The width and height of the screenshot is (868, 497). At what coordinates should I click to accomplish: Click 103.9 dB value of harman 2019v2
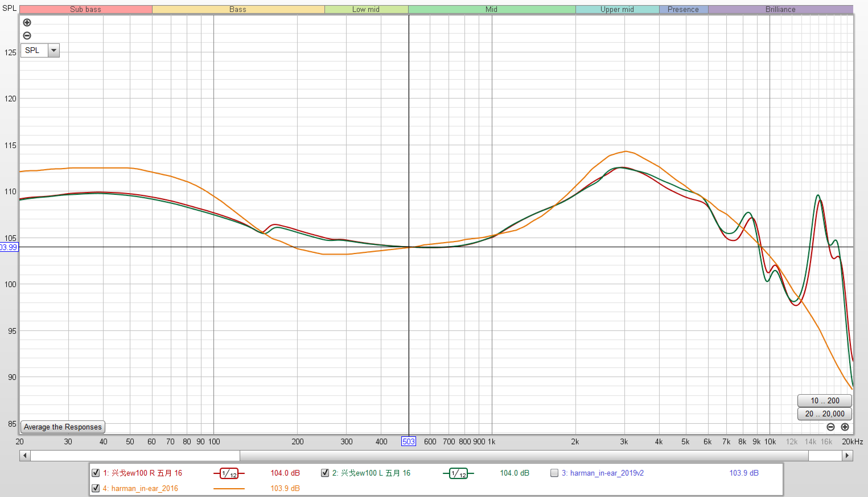[744, 473]
